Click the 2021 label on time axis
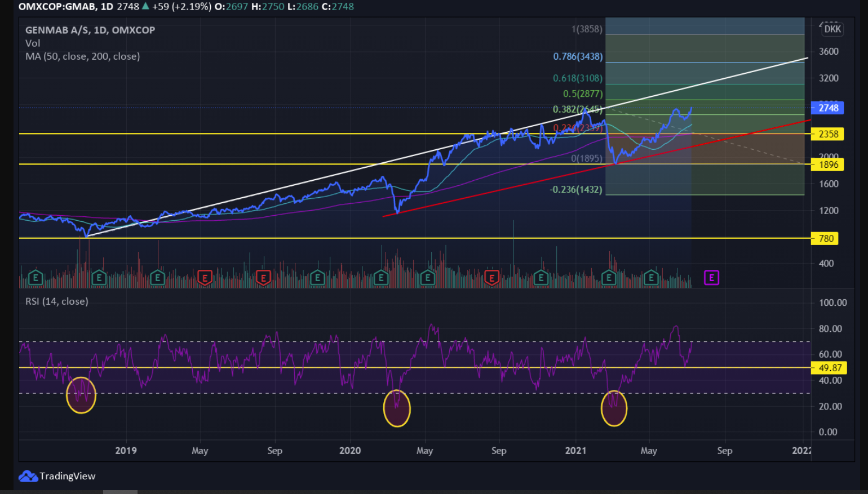This screenshot has width=868, height=494. click(575, 451)
